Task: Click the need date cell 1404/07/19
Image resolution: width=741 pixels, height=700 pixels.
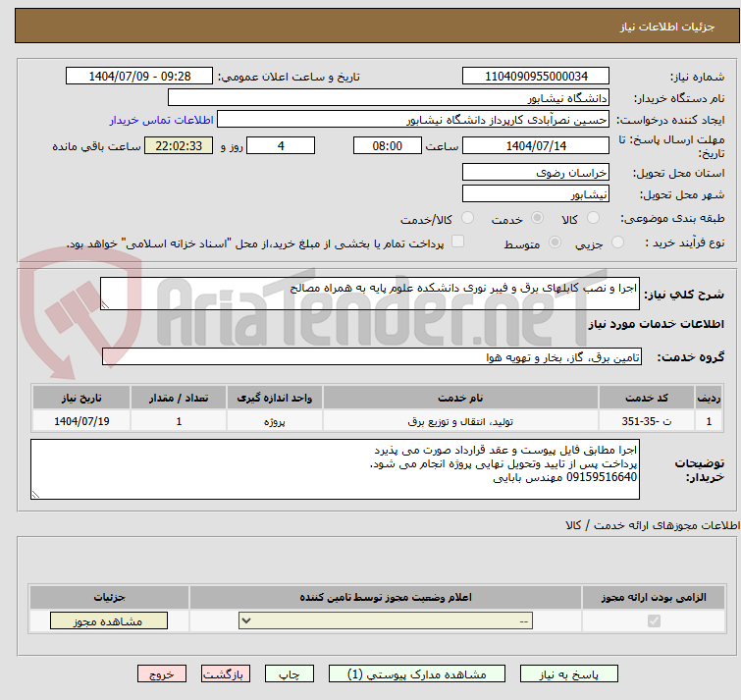Action: pos(81,421)
